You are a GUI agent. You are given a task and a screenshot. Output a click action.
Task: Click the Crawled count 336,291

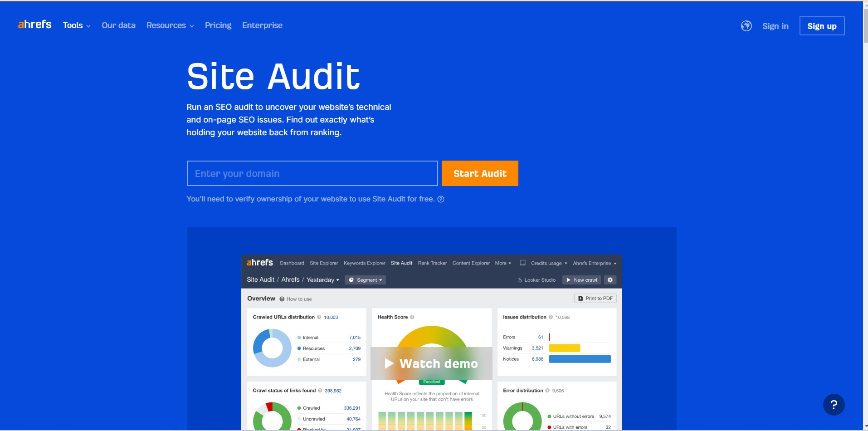pos(352,408)
